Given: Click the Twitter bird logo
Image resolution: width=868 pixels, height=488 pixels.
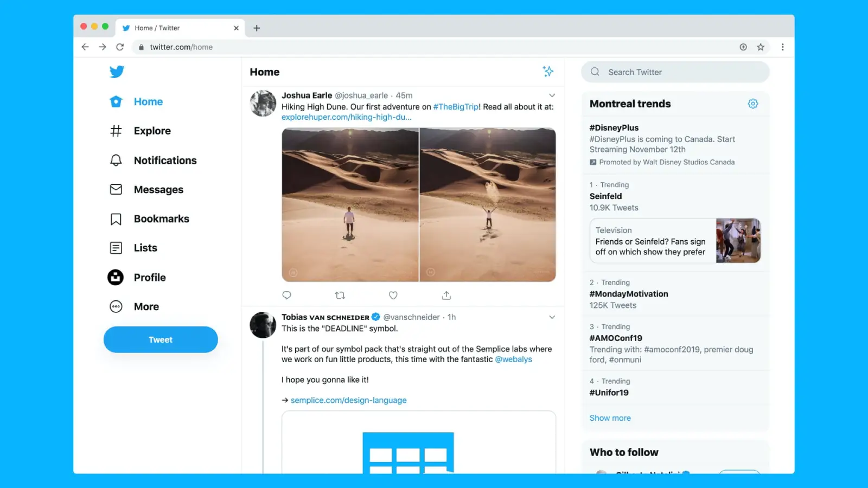Looking at the screenshot, I should point(117,71).
